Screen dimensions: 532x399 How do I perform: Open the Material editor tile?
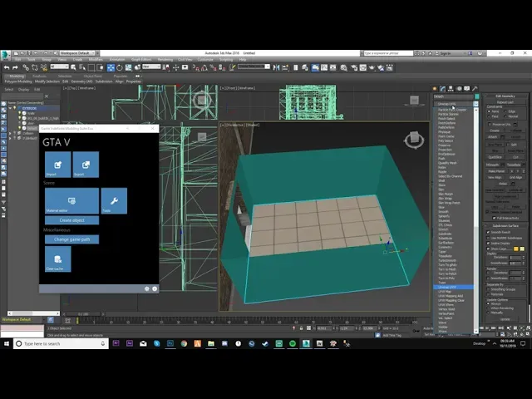pyautogui.click(x=71, y=200)
